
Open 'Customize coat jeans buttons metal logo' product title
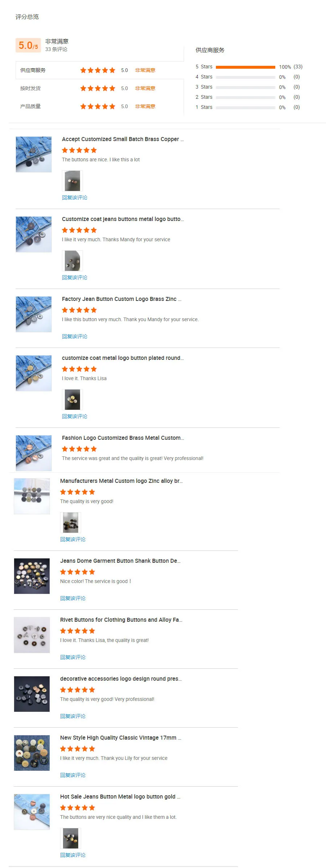[x=123, y=219]
